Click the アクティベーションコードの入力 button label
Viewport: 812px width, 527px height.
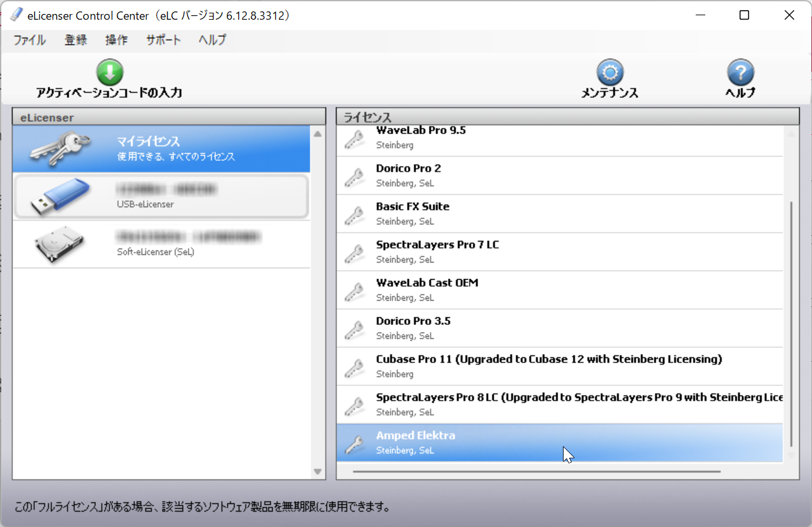tap(109, 93)
